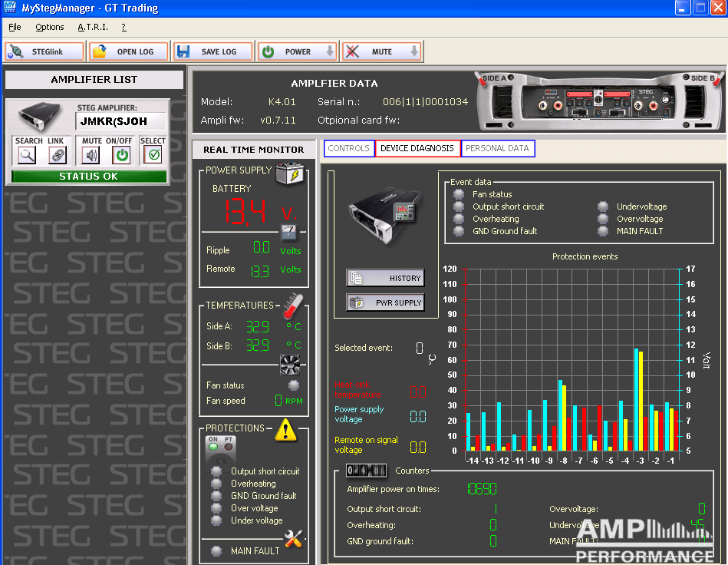Viewport: 728px width, 565px height.
Task: Toggle the Select amplifier checkbox
Action: pos(153,155)
